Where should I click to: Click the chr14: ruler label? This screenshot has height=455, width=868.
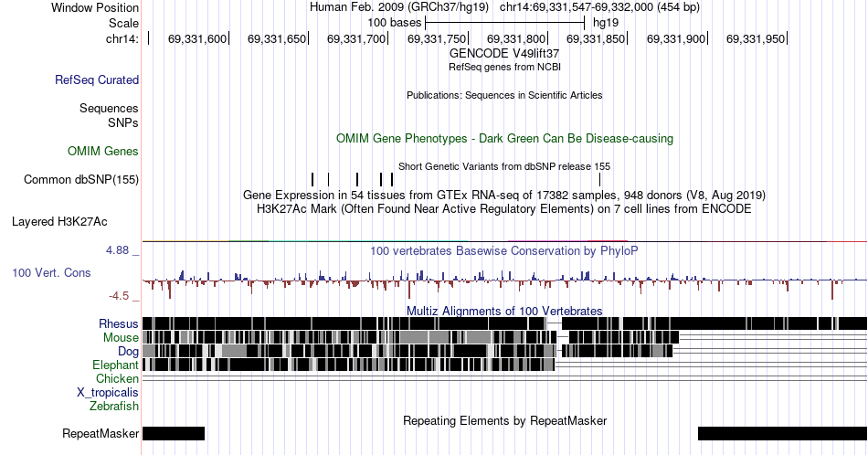122,38
